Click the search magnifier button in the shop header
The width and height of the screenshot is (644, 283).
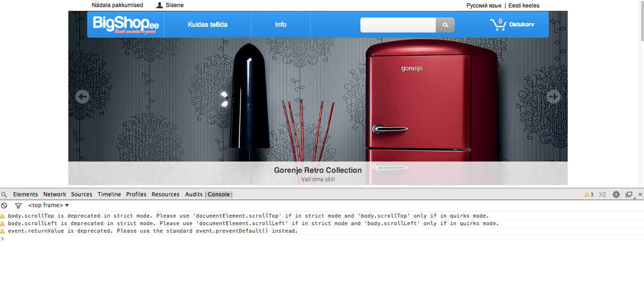445,25
